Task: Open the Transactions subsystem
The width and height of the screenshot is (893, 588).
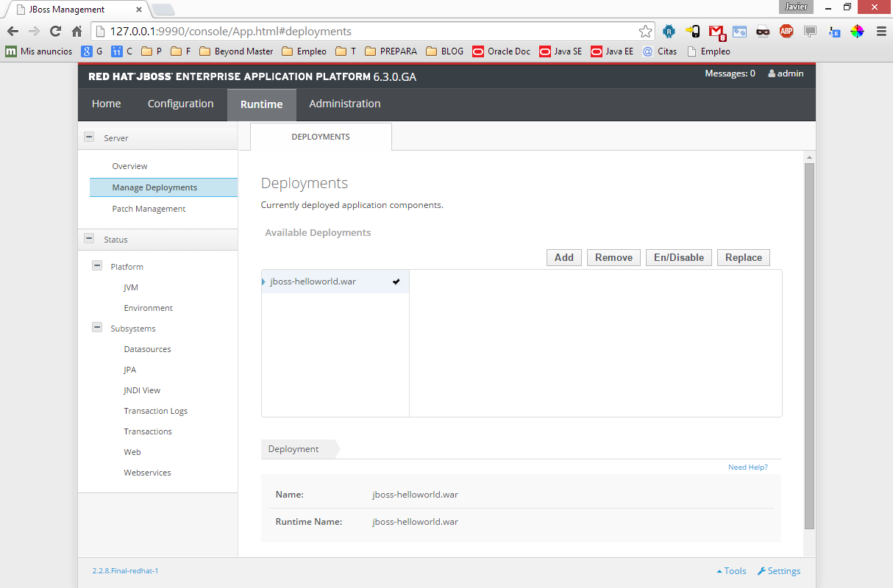Action: [148, 431]
